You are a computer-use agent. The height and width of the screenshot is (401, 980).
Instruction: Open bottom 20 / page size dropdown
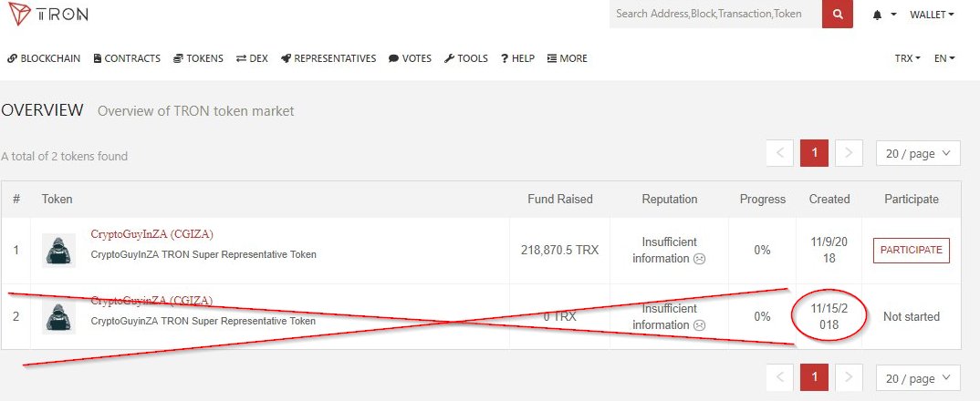[918, 377]
